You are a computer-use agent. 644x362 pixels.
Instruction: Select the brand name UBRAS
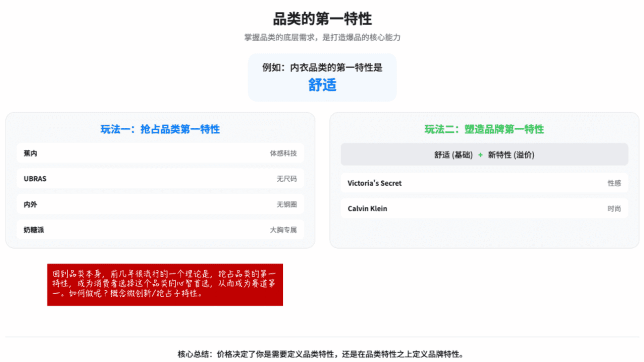click(35, 179)
